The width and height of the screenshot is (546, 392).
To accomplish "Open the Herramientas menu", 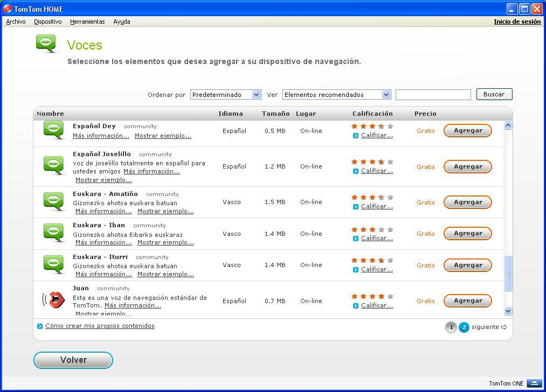I will [x=87, y=22].
